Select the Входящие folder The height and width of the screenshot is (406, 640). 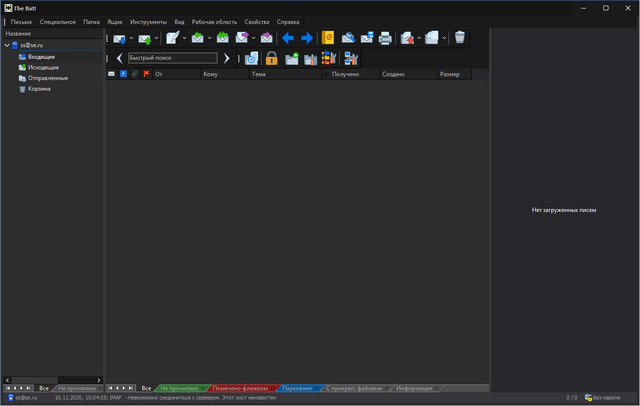pos(41,57)
